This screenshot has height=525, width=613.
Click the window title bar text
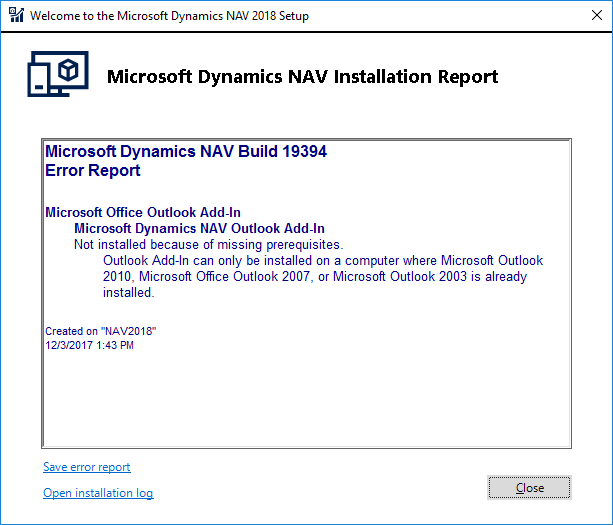170,16
